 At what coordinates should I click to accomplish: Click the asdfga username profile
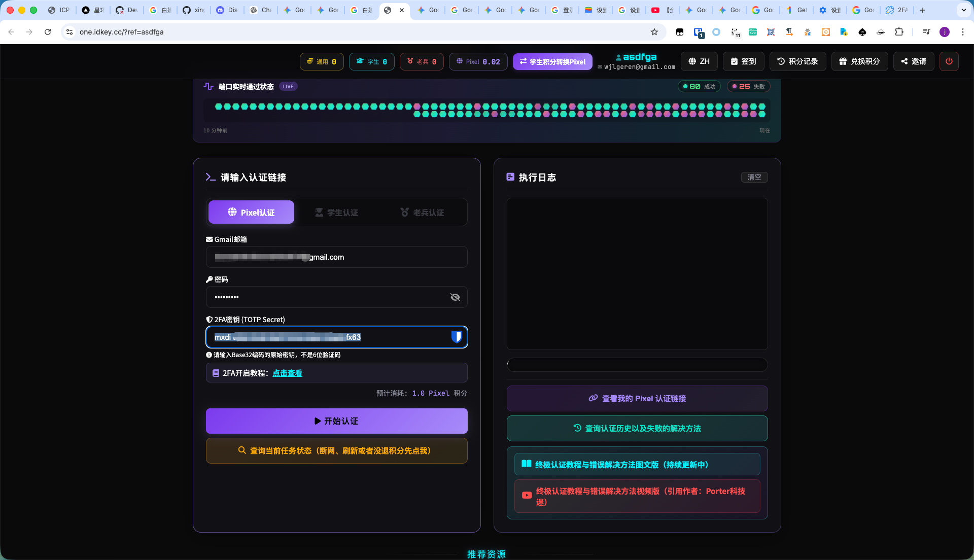point(636,57)
